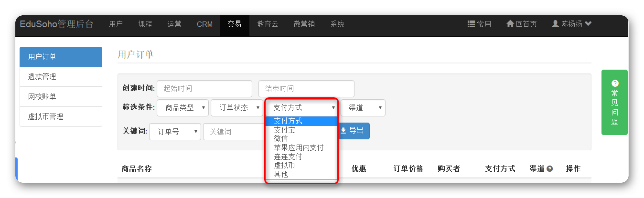The height and width of the screenshot is (198, 644).
Task: Select 苹果应用内支付 option
Action: (299, 147)
